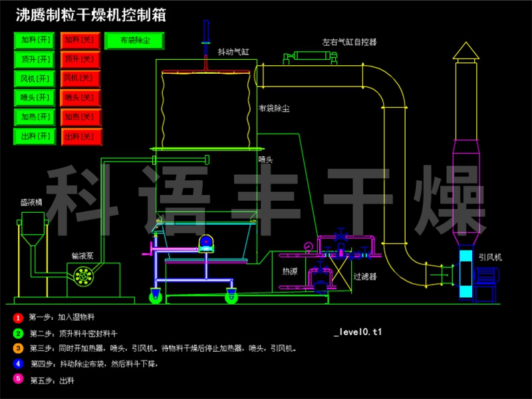Click the red step 1 circle

coord(18,318)
